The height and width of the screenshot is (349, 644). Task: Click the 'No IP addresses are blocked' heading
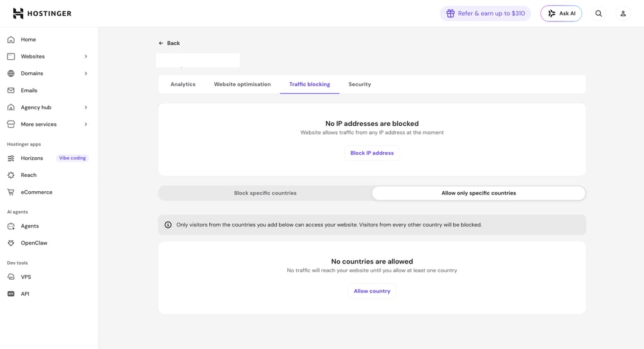pyautogui.click(x=372, y=124)
